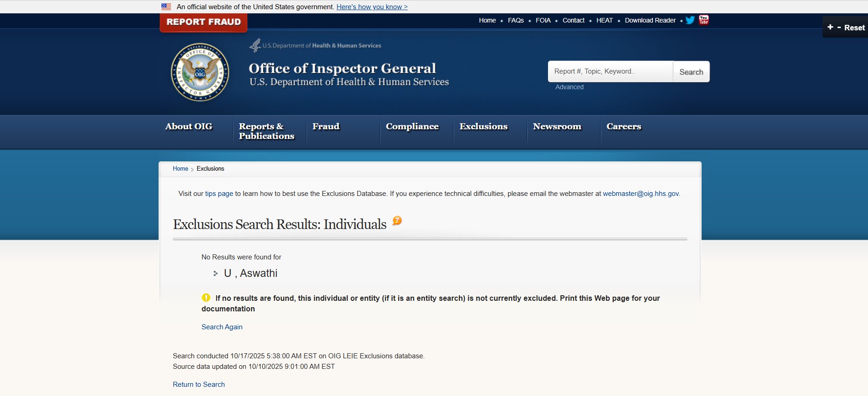Click the "Exclusions" breadcrumb text

click(211, 169)
